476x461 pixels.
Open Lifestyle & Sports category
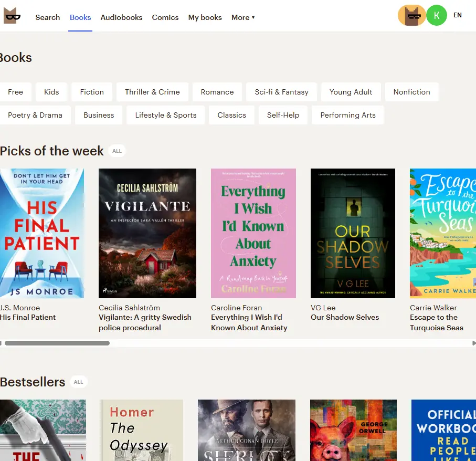coord(165,115)
